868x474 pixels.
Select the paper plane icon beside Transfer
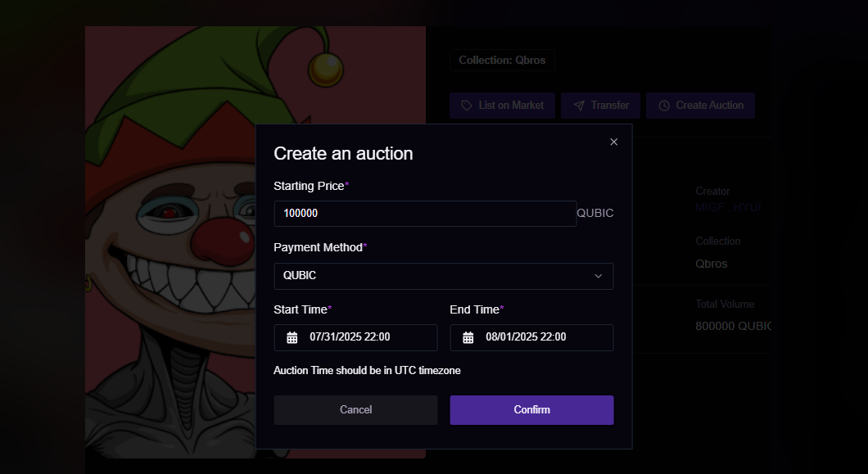click(x=581, y=105)
